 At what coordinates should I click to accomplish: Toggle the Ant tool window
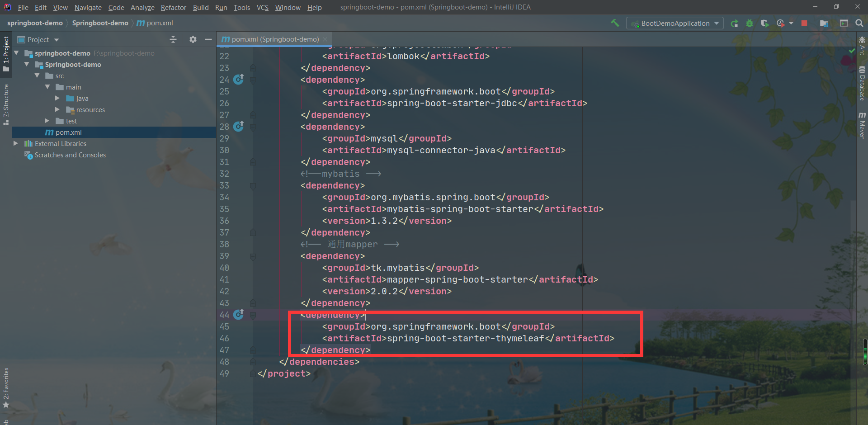[862, 46]
